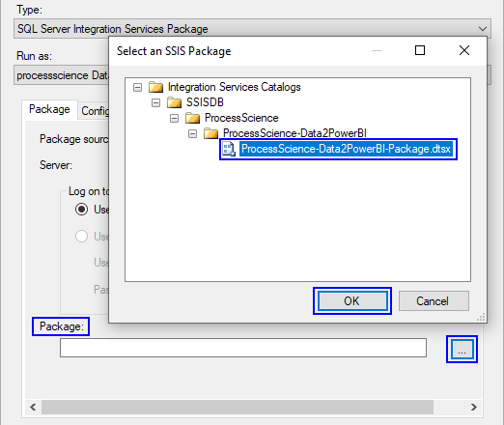Screen dimensions: 504x425
Task: Select the SSISDB tree label
Action: [205, 102]
